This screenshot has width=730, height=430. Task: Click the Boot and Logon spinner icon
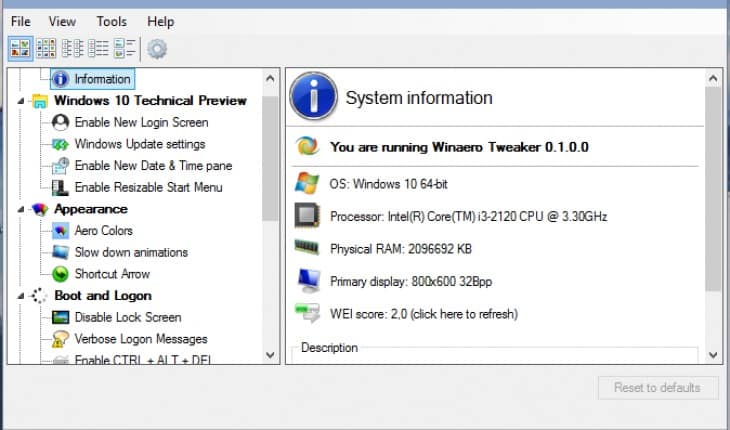pos(39,296)
